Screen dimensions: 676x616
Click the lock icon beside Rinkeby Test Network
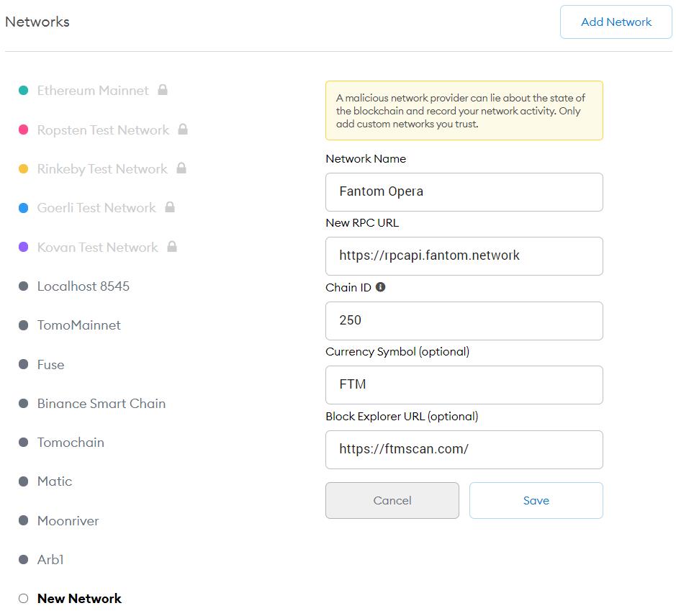[x=181, y=168]
